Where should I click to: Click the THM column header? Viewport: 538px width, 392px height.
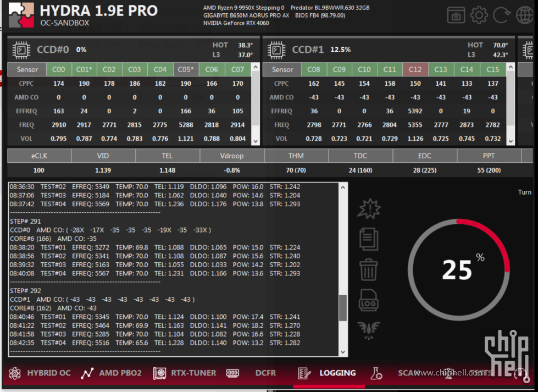click(x=296, y=156)
